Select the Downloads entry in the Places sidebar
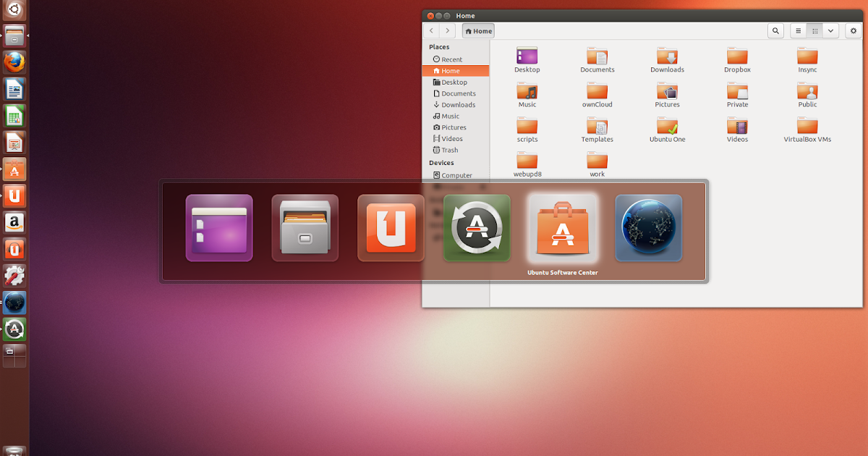The image size is (868, 456). click(x=458, y=104)
